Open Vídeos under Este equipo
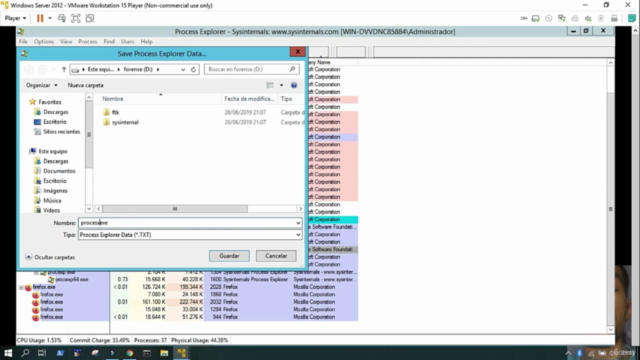This screenshot has width=640, height=360. [x=51, y=210]
